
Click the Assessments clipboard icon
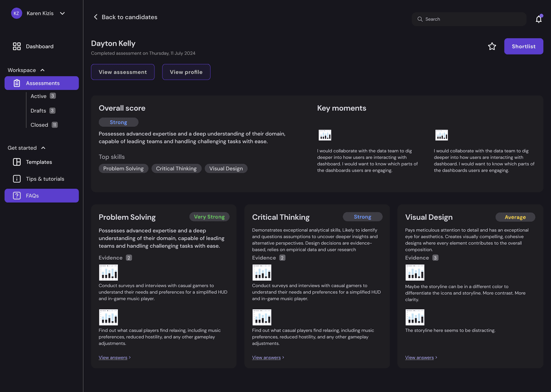pyautogui.click(x=17, y=83)
